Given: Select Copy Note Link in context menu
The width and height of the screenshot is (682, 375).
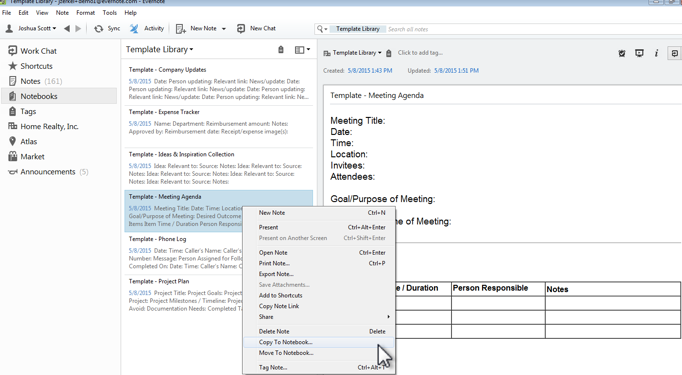Looking at the screenshot, I should 319,306.
